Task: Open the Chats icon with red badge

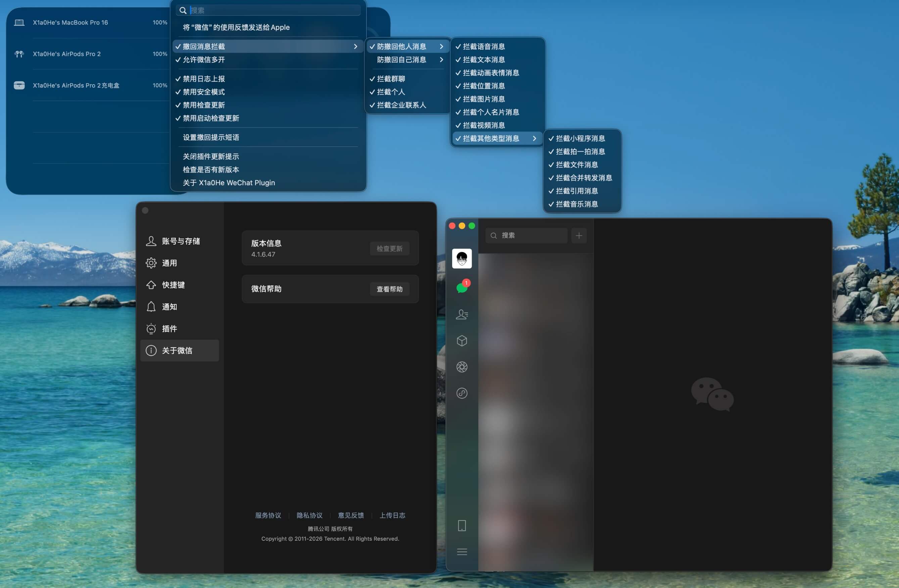Action: click(x=462, y=288)
